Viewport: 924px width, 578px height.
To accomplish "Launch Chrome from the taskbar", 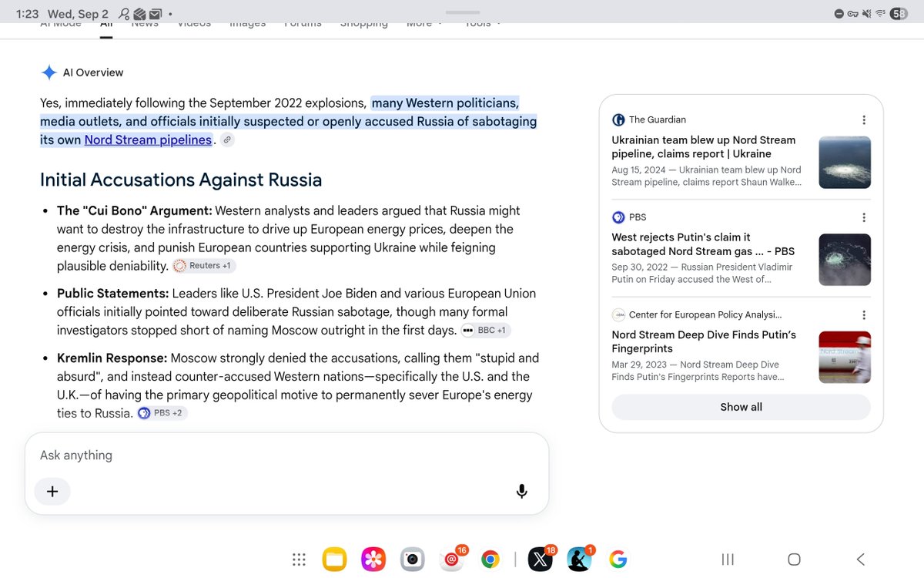I will (x=490, y=560).
